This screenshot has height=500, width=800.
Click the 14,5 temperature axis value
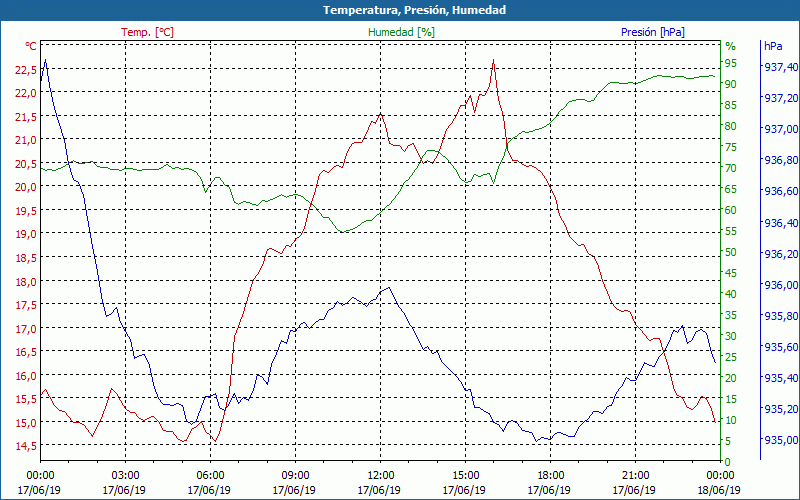point(26,446)
